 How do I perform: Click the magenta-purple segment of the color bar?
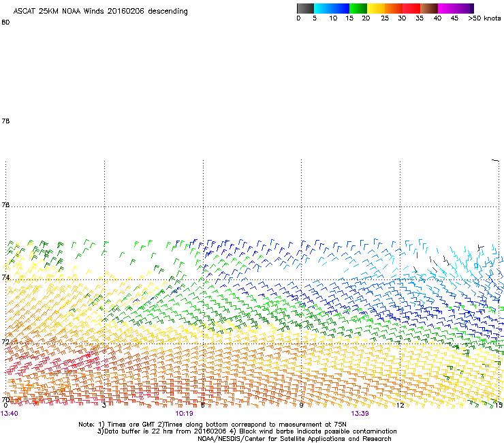(x=456, y=8)
